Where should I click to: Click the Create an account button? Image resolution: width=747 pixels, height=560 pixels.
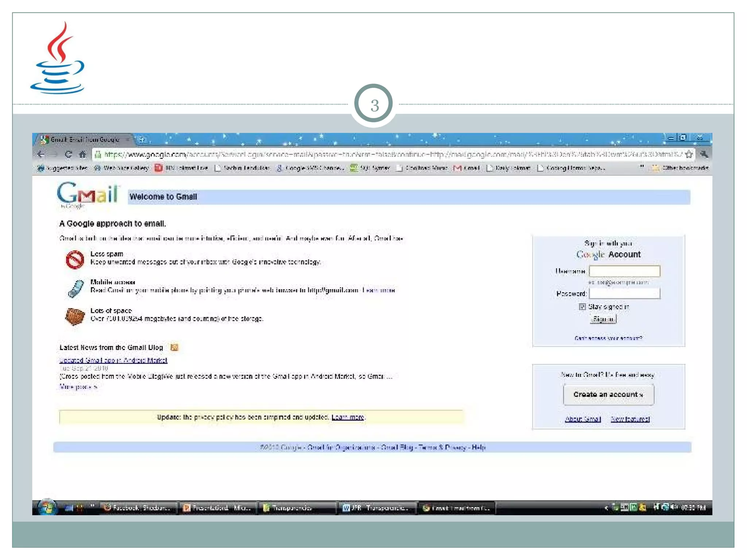tap(608, 394)
